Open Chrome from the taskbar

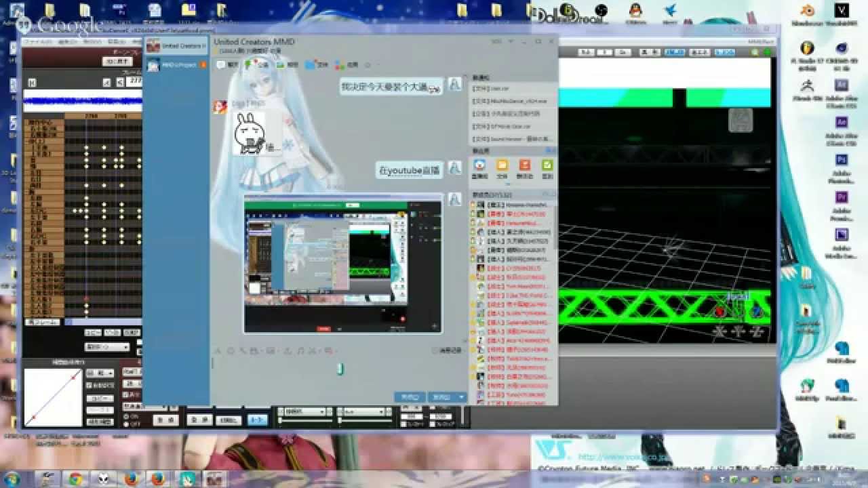(75, 479)
